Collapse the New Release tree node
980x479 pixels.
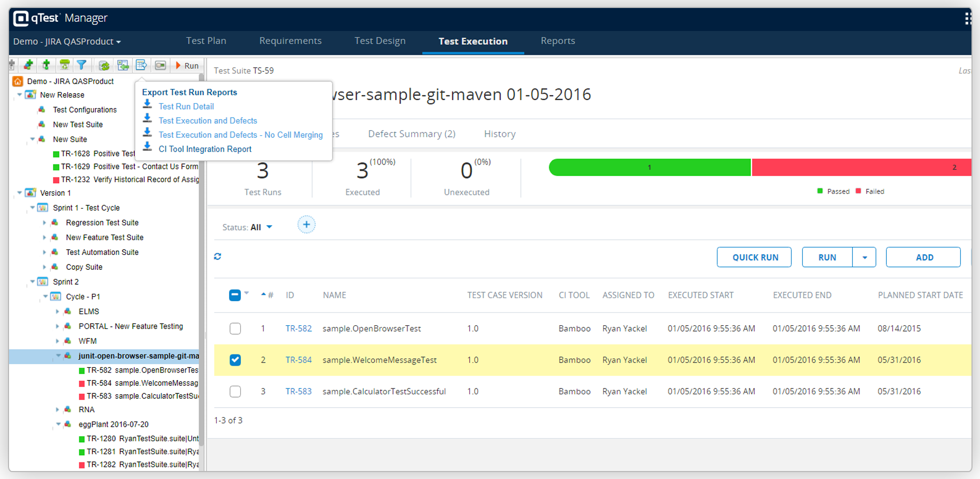20,95
